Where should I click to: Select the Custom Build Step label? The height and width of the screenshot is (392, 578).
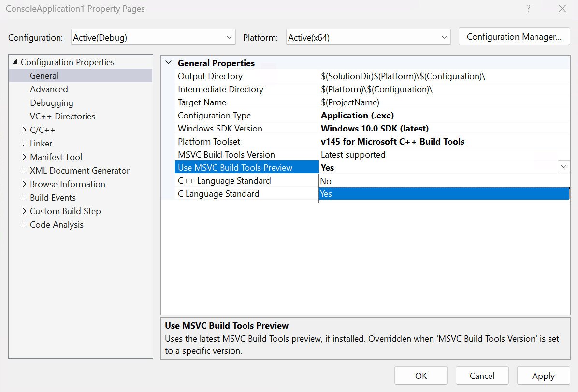[65, 211]
